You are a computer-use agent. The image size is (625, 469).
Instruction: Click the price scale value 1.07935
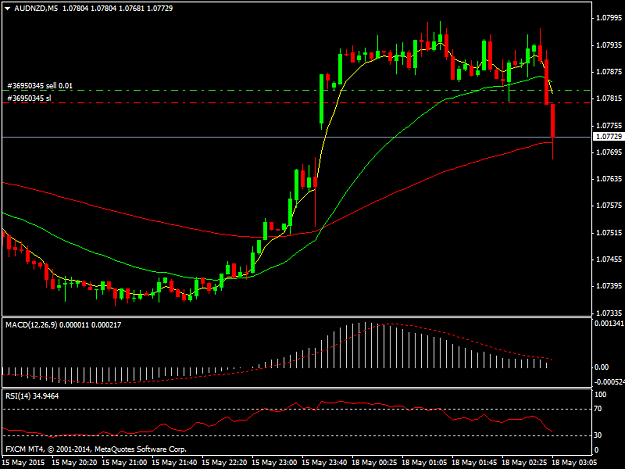pyautogui.click(x=609, y=45)
